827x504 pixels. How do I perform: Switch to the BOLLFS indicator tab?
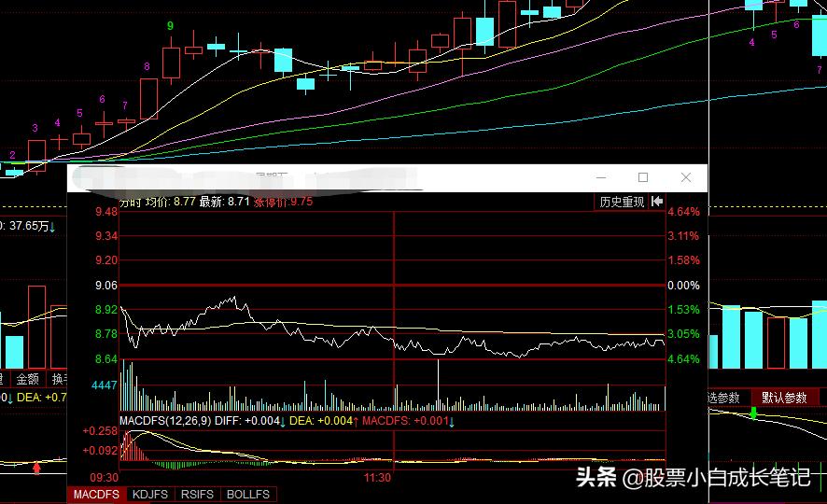coord(248,494)
